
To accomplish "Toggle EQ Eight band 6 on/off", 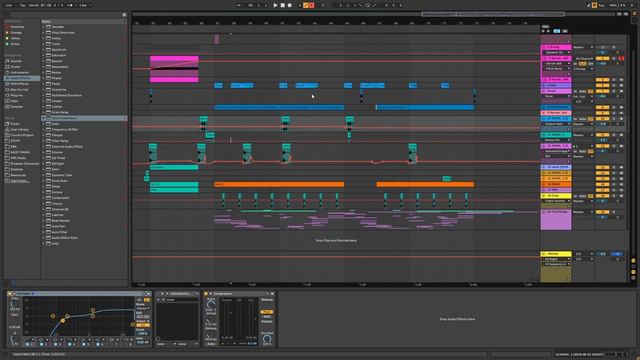I will pyautogui.click(x=98, y=344).
